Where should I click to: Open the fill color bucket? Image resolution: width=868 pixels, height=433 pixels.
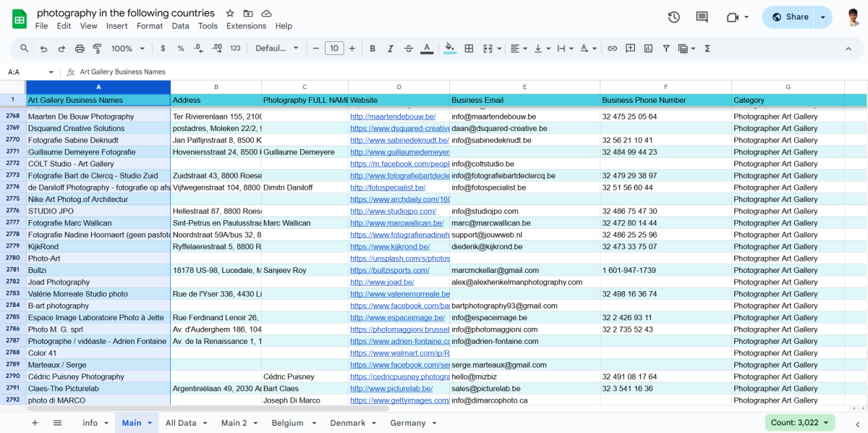pyautogui.click(x=450, y=49)
